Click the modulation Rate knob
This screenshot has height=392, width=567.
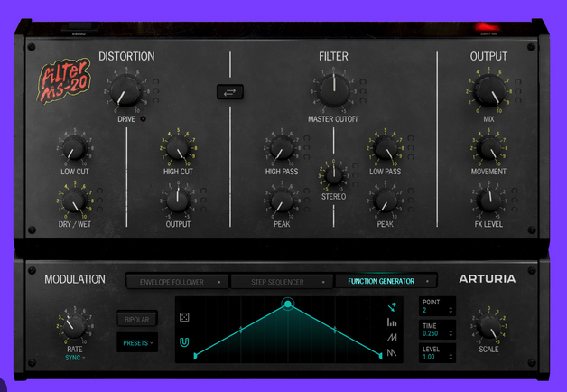[75, 326]
